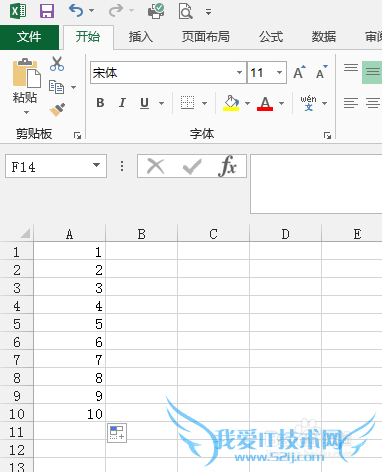
Task: Click the wén phonetic guide icon
Action: click(308, 103)
